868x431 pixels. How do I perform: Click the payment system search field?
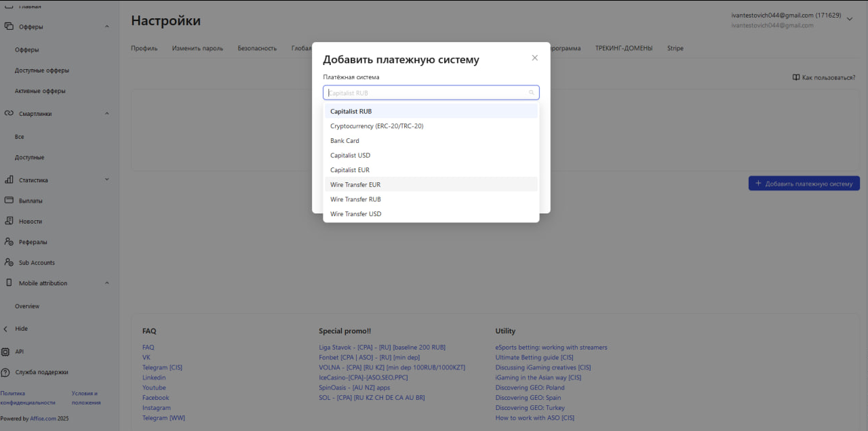pyautogui.click(x=426, y=93)
